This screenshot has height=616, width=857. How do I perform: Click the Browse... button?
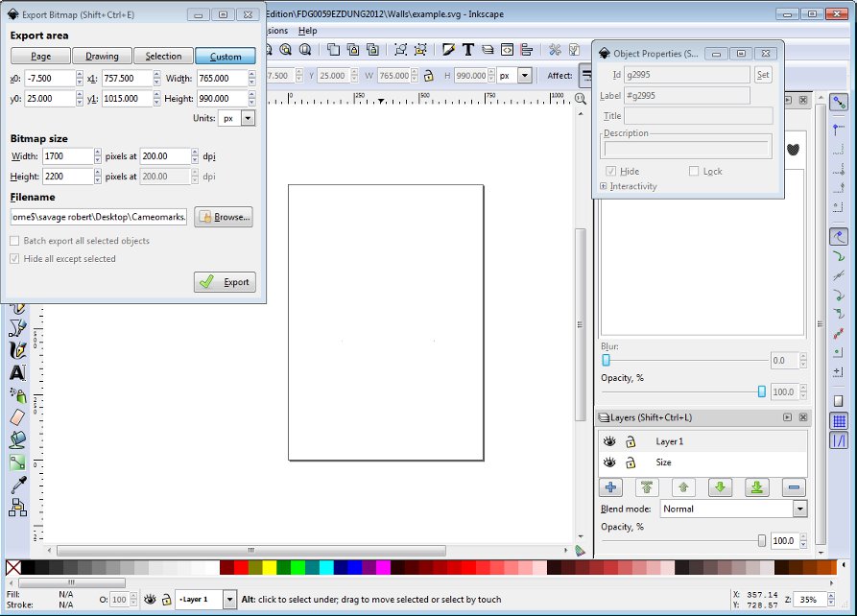(224, 217)
